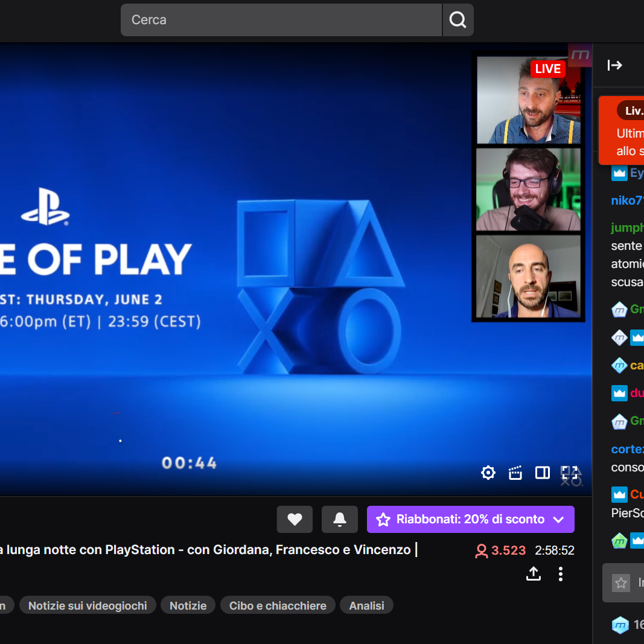
Task: Choose the Analisi tag
Action: click(x=366, y=605)
